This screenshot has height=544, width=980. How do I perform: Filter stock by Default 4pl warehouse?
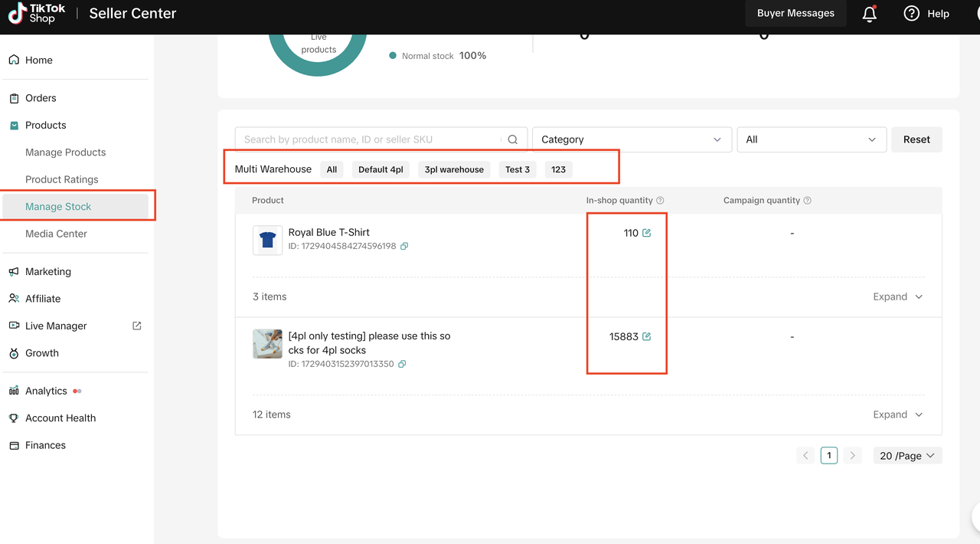tap(381, 169)
